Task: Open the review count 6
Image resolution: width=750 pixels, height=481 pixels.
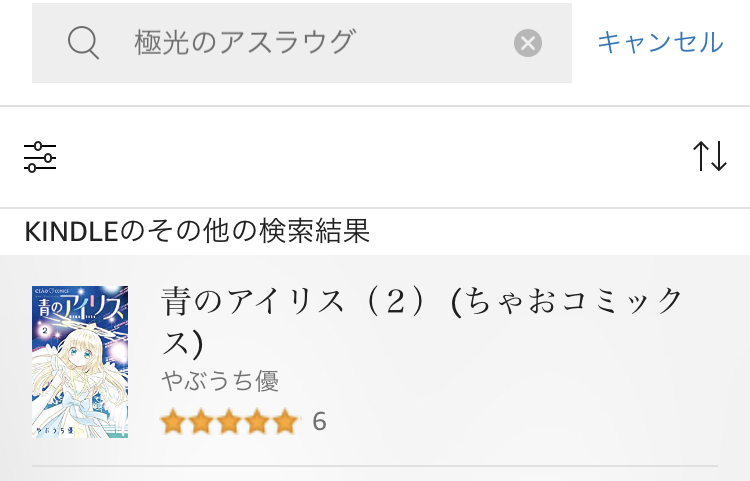Action: [x=319, y=421]
